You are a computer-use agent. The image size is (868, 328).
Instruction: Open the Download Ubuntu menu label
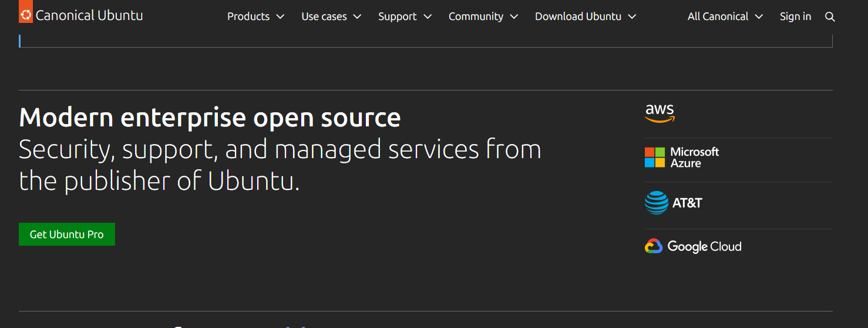578,16
